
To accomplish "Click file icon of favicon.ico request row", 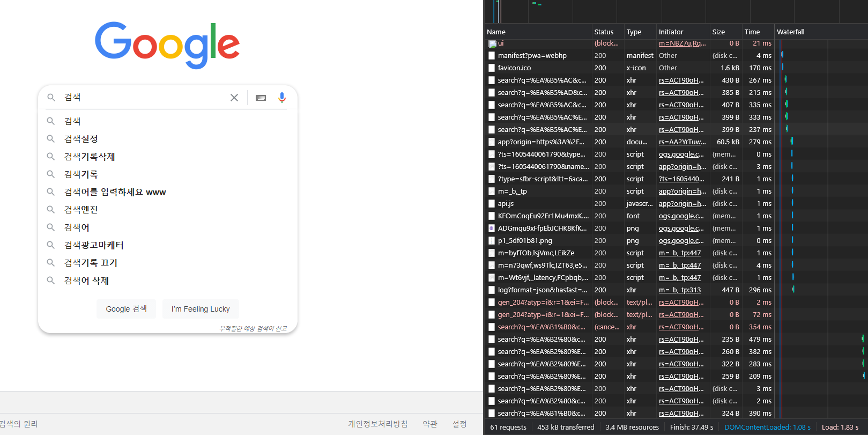I will (x=492, y=68).
